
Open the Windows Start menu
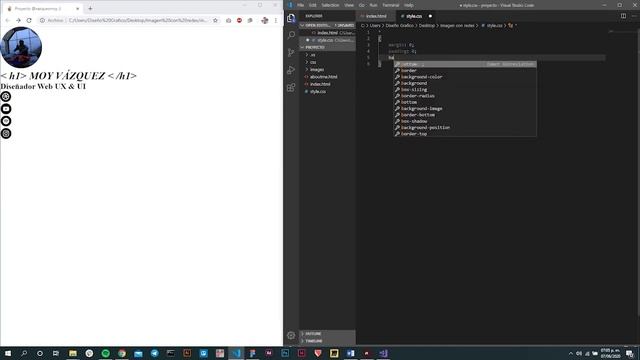click(8, 353)
